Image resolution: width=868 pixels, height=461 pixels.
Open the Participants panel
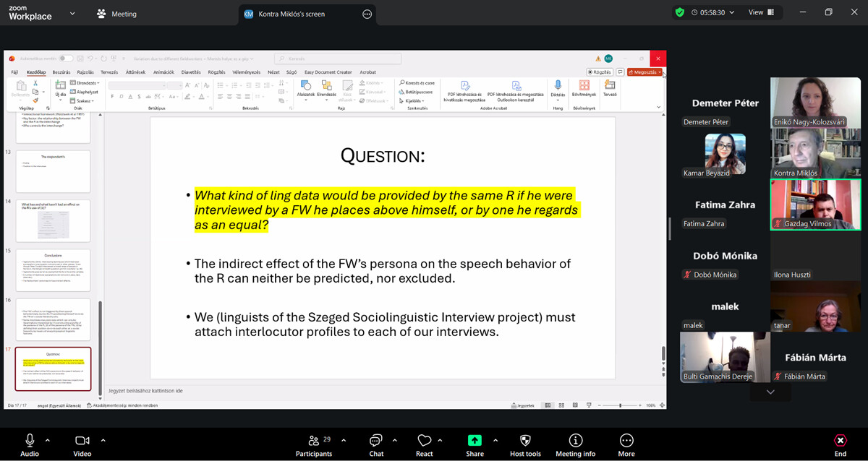[x=314, y=441]
